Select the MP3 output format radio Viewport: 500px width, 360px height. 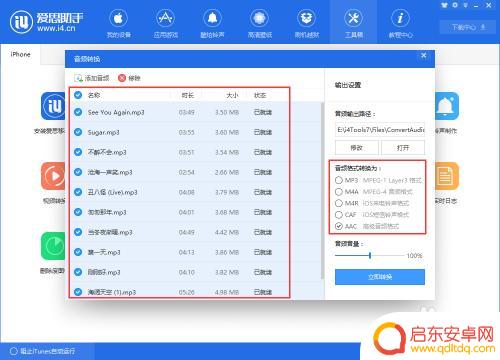point(339,180)
